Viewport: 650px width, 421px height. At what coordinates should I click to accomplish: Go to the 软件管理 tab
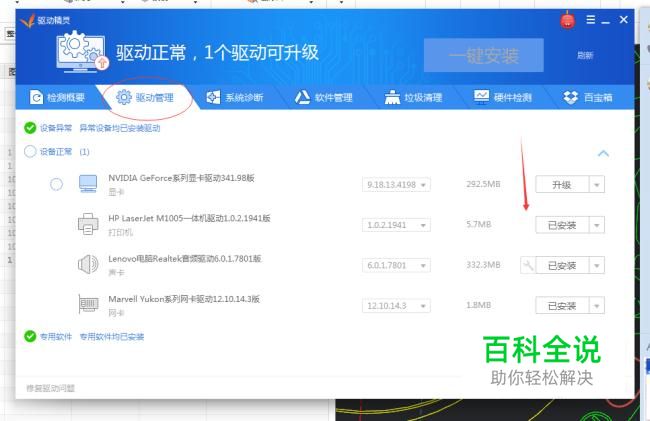(324, 98)
